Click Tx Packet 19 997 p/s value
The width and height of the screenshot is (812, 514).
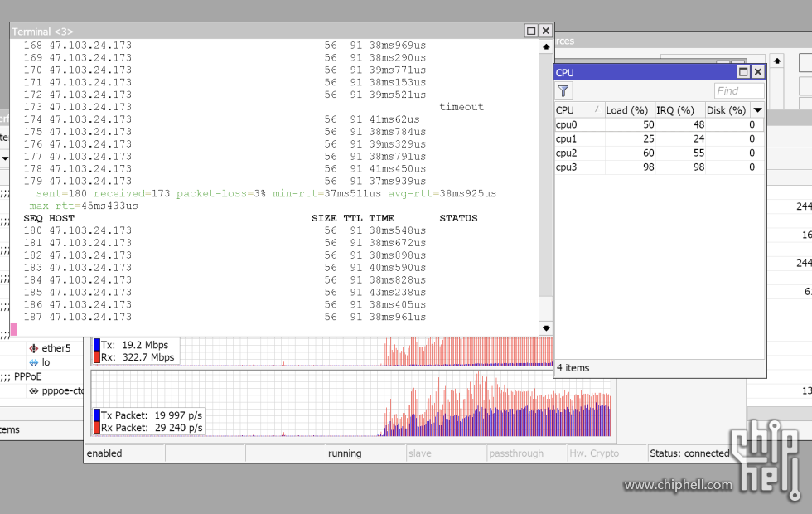click(x=178, y=415)
